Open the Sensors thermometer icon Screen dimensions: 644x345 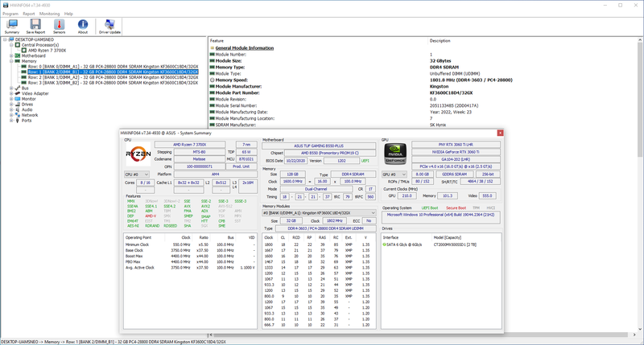(x=59, y=27)
